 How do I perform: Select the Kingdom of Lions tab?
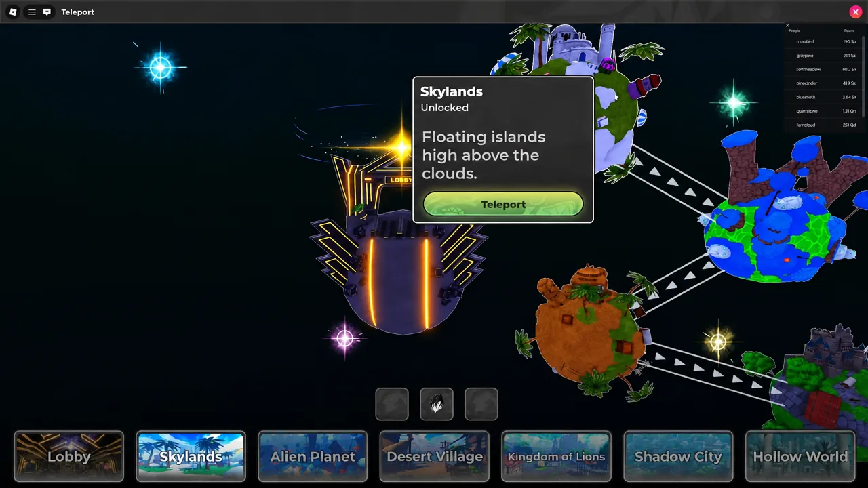click(556, 456)
